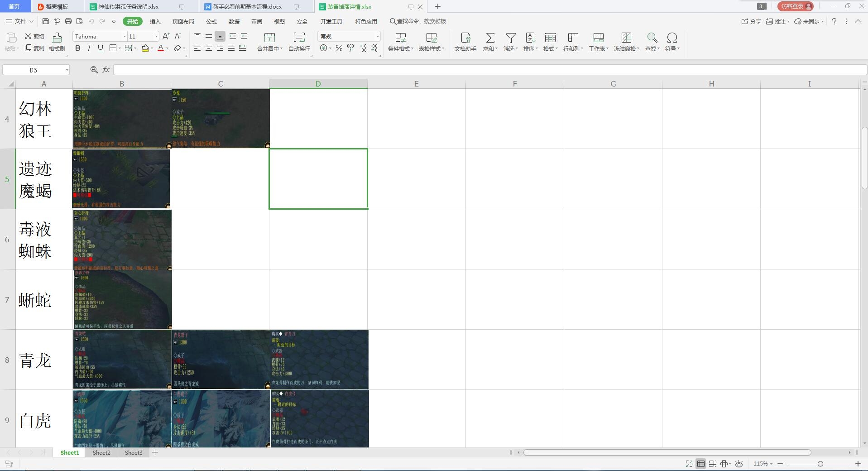
Task: Increase font size with A+ icon
Action: (166, 36)
